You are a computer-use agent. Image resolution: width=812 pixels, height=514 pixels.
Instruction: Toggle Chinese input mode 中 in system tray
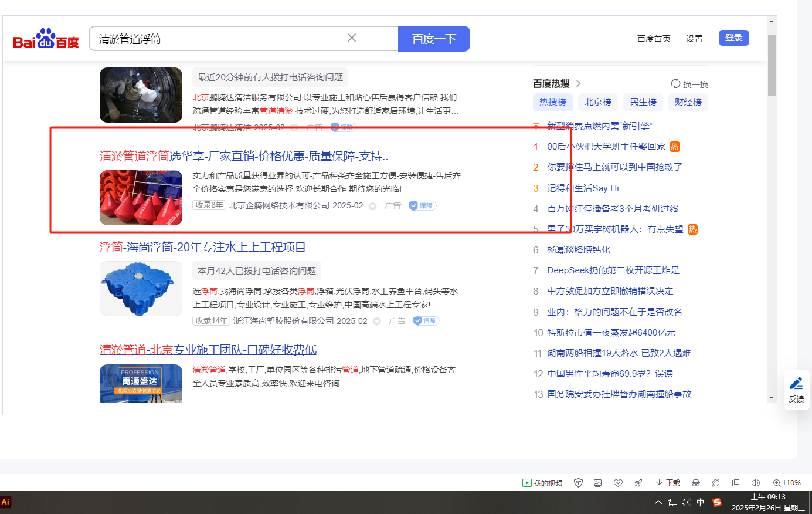(x=700, y=502)
